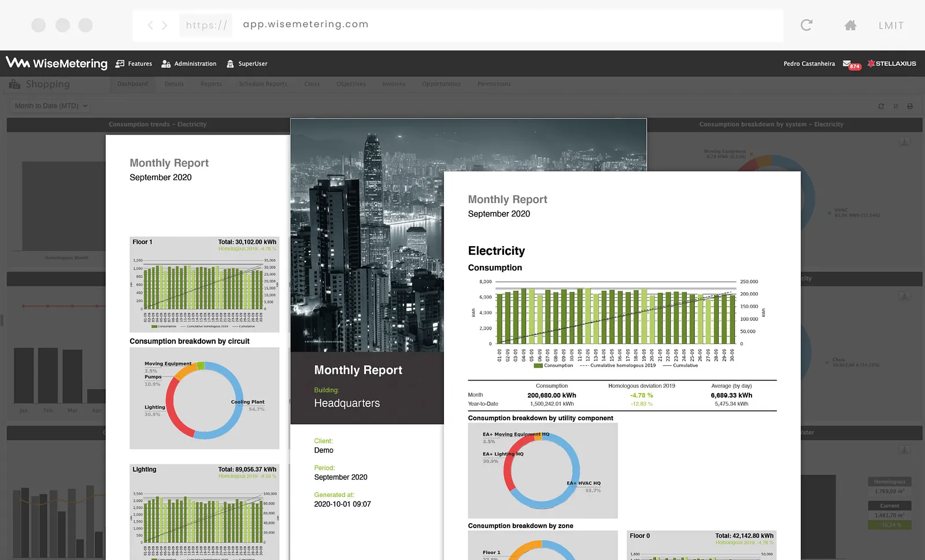
Task: Click the '1,500,242.01 kWh' year-to-date value
Action: tap(552, 404)
